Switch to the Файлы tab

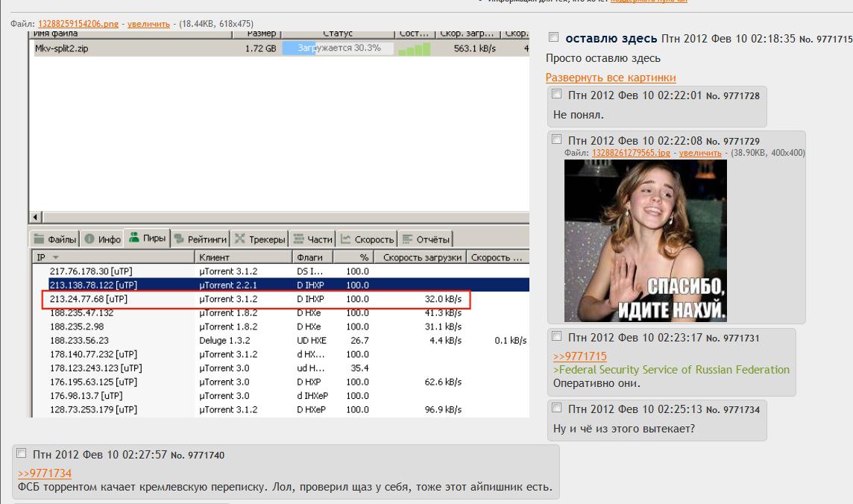(x=55, y=239)
